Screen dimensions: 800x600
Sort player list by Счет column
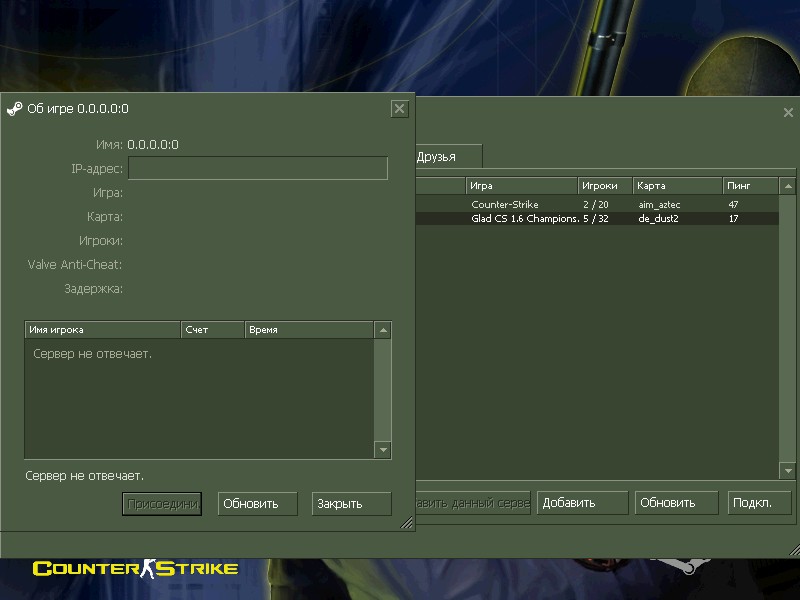[212, 330]
